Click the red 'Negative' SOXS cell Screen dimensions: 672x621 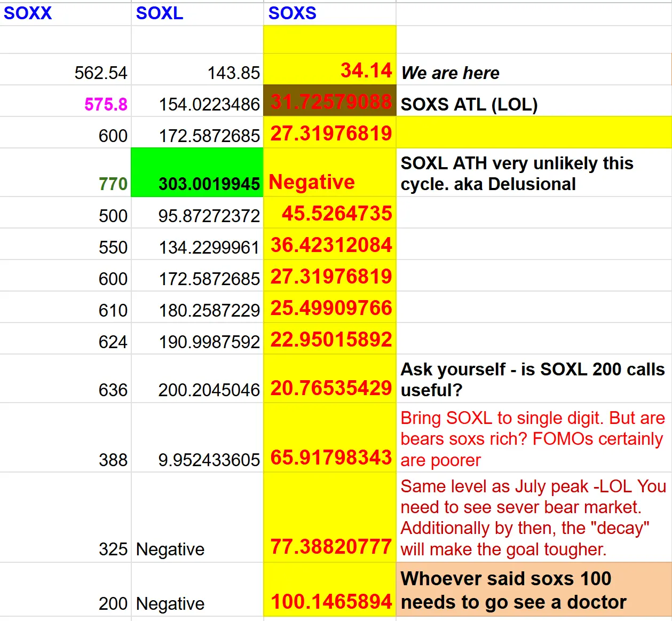tap(330, 172)
